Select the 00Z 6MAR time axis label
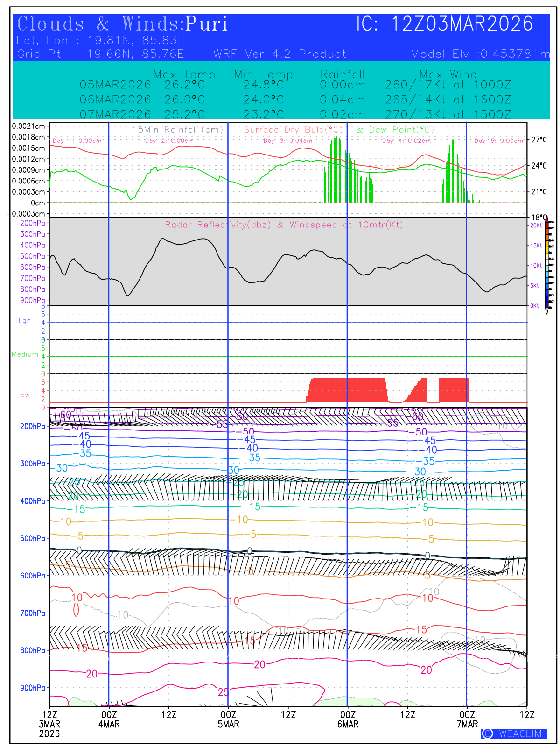 point(348,719)
